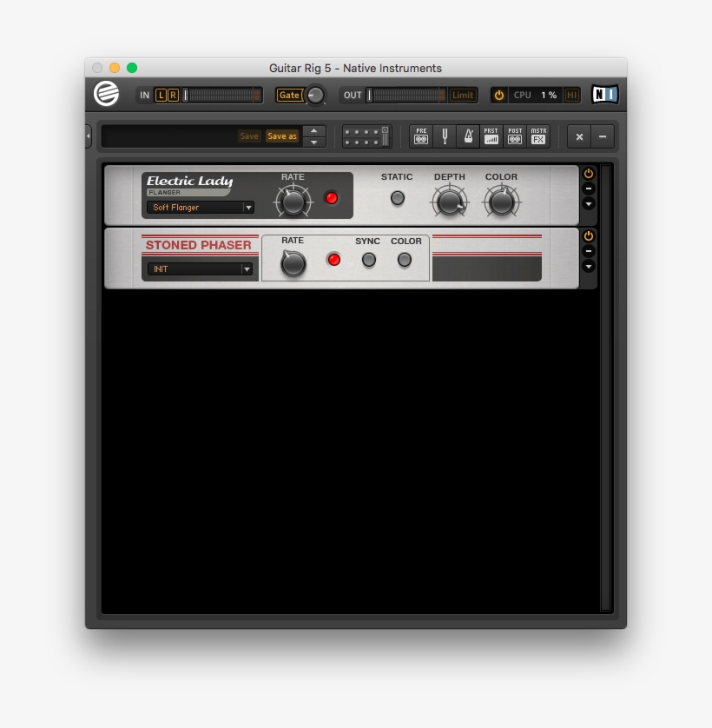The height and width of the screenshot is (728, 712).
Task: Open the INIT preset dropdown on Stoned Phaser
Action: [248, 268]
